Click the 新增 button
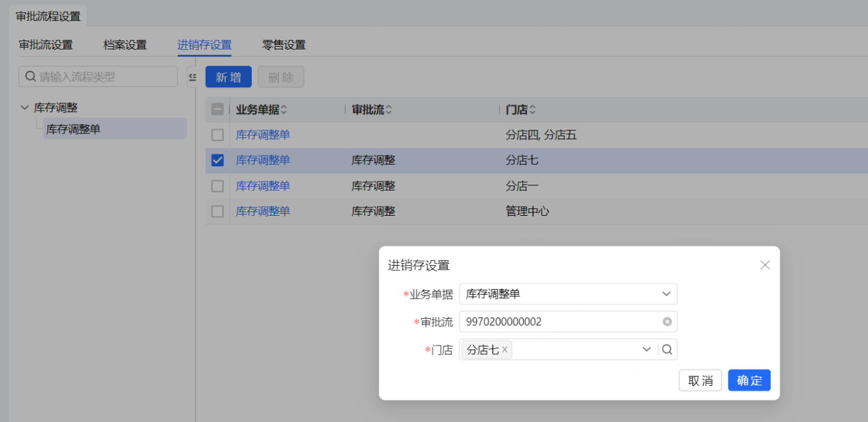The width and height of the screenshot is (868, 422). tap(228, 77)
